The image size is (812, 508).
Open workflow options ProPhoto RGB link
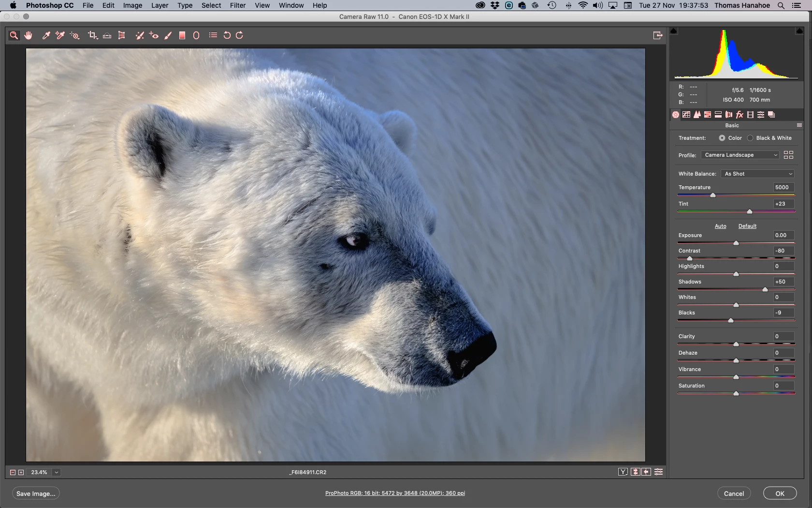[x=395, y=493]
